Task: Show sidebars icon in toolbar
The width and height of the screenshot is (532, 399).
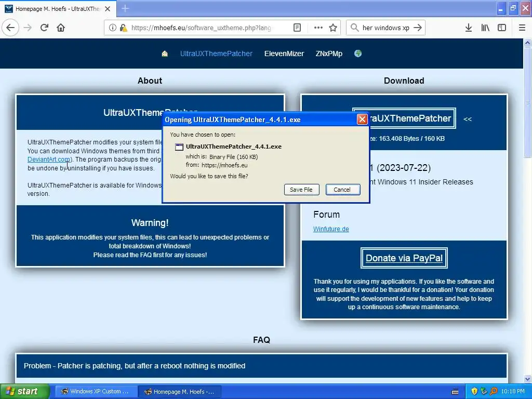Action: (x=502, y=28)
